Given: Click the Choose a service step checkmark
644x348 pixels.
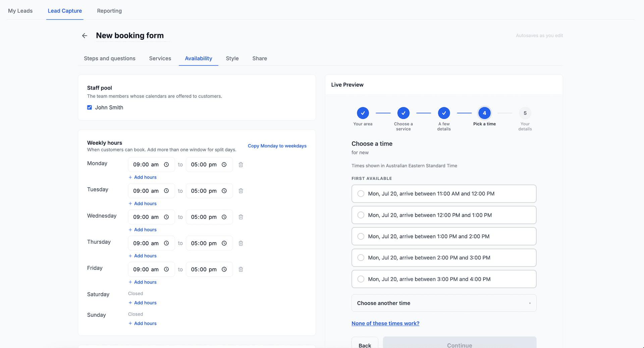Looking at the screenshot, I should (x=404, y=113).
